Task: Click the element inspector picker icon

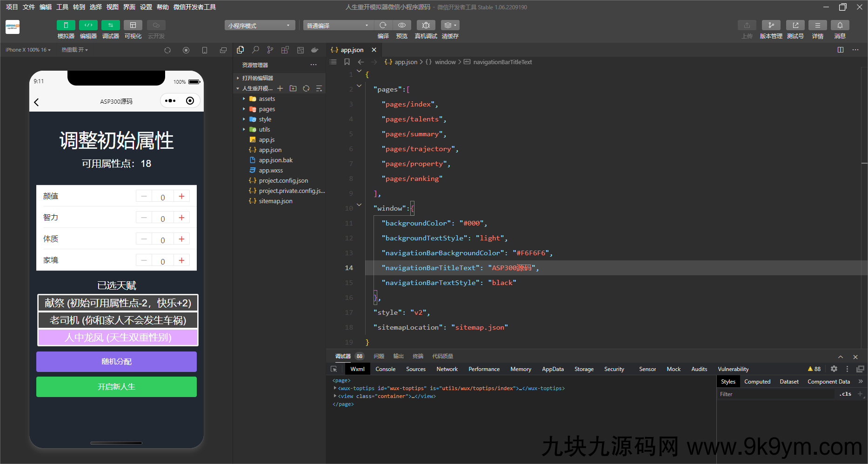Action: (x=334, y=369)
